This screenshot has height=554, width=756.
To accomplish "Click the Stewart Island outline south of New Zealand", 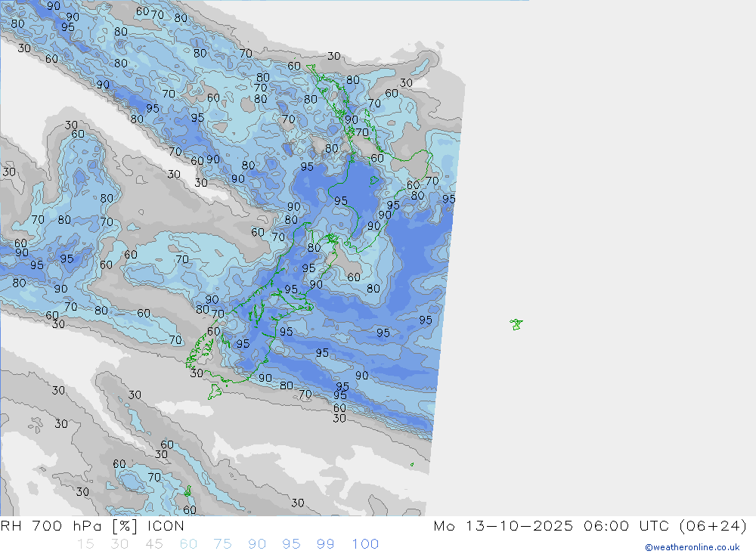I will click(x=215, y=392).
